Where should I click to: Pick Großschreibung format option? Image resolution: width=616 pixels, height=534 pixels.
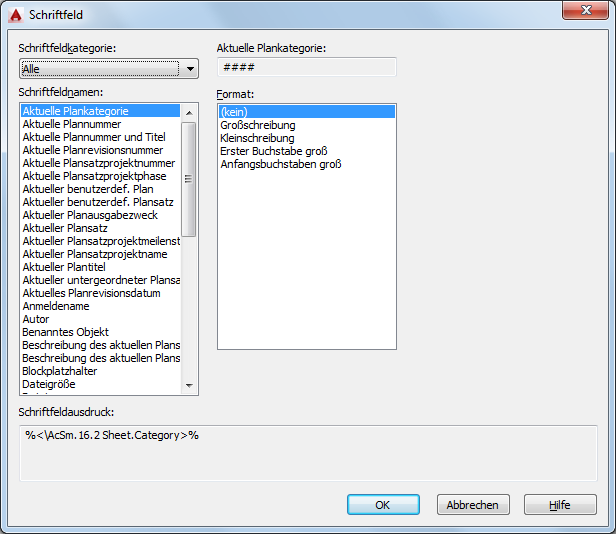pyautogui.click(x=256, y=125)
